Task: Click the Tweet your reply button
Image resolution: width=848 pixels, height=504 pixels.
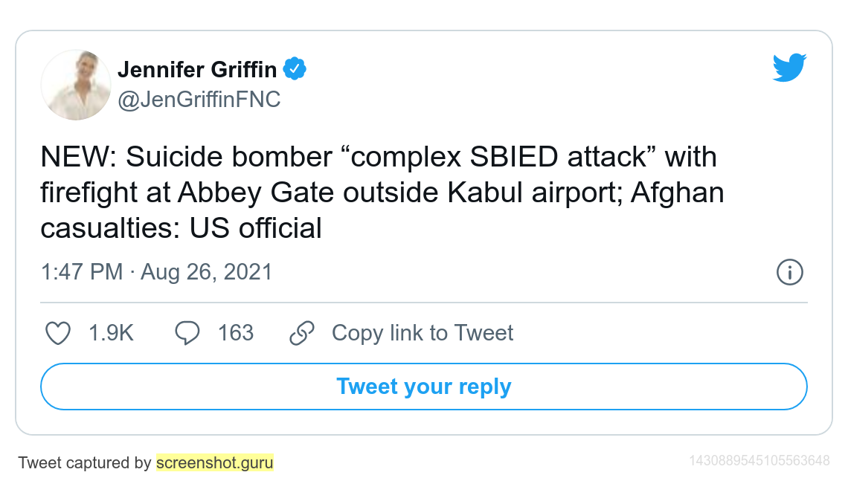Action: [424, 387]
